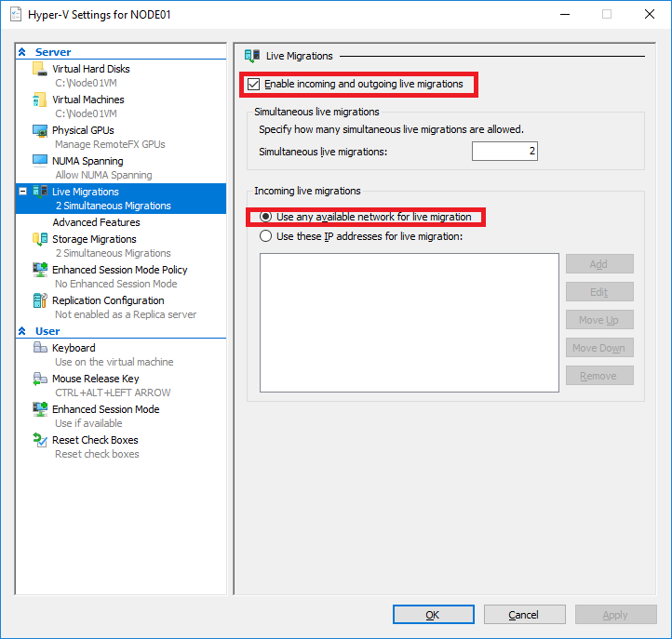The image size is (672, 639).
Task: Open Storage Migrations settings
Action: point(94,239)
